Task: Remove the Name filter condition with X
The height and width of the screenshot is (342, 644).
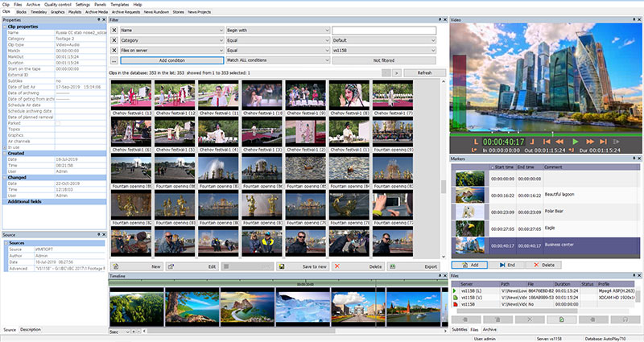Action: (114, 30)
